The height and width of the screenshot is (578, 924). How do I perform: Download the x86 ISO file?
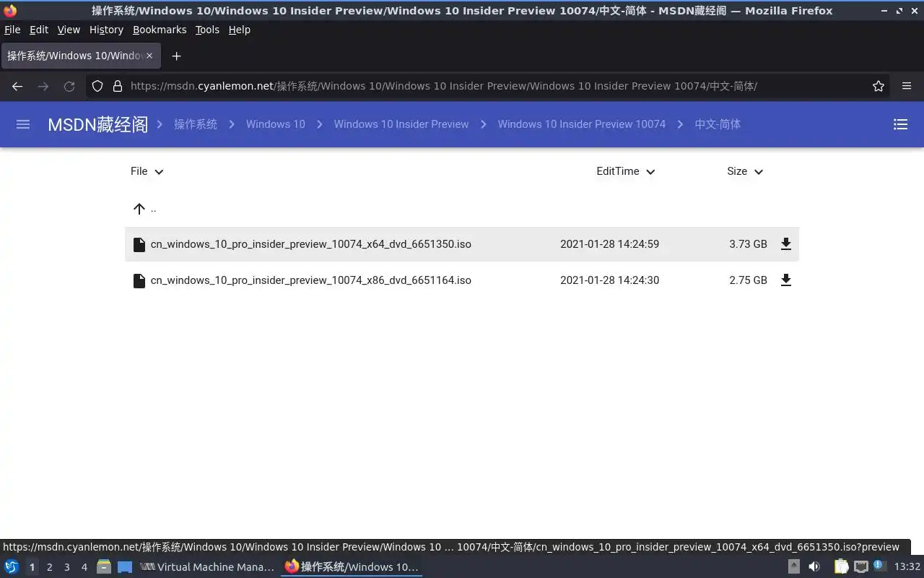[x=786, y=280]
